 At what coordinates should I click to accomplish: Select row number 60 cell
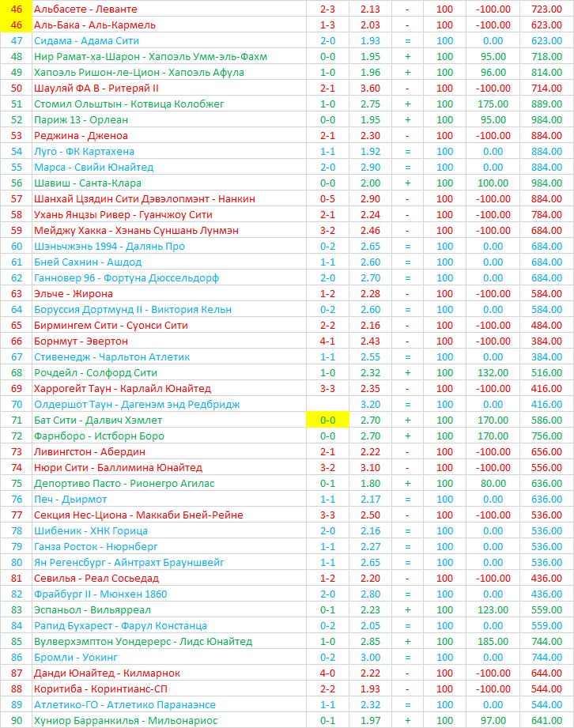[17, 246]
